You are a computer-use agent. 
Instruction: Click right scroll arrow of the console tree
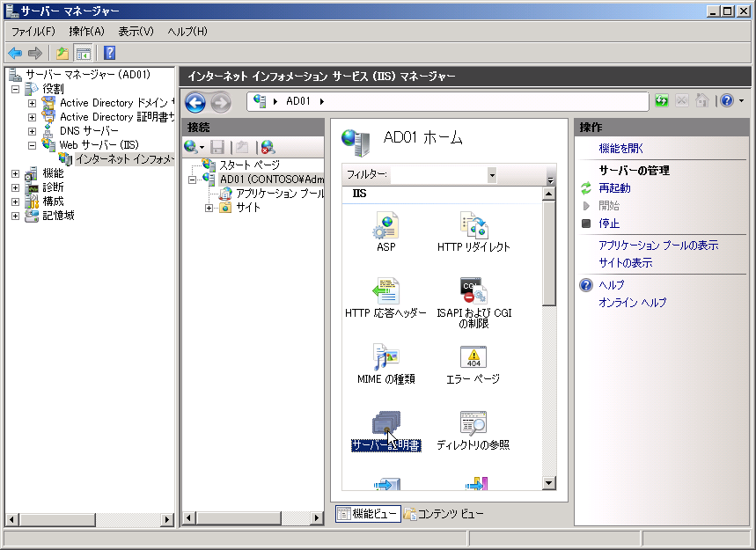click(167, 519)
